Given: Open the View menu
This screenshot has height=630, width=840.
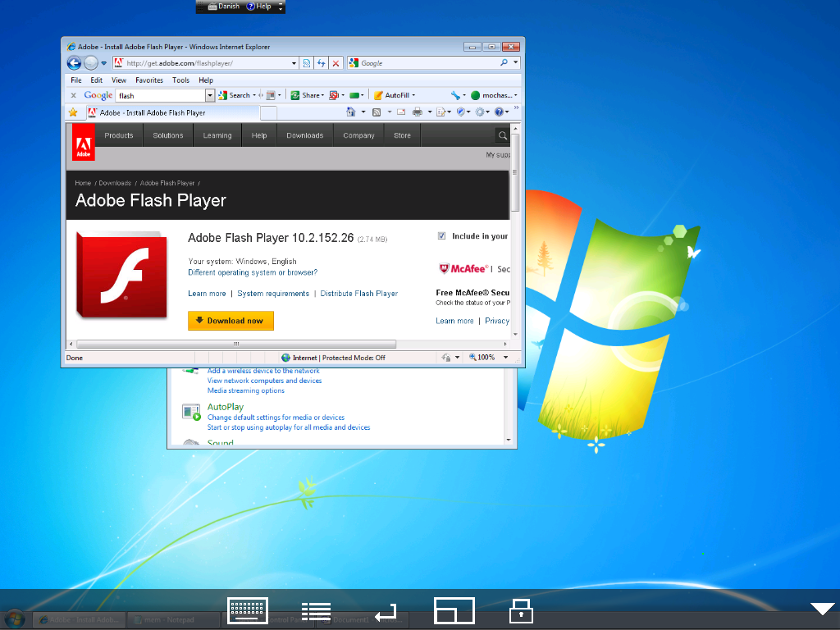Looking at the screenshot, I should (x=119, y=80).
